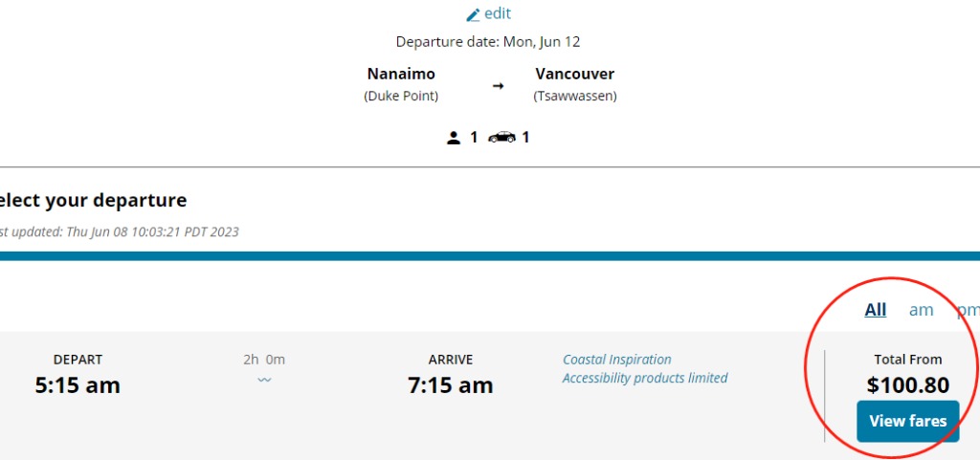Open the Accessibility products limited link
Screen dimensions: 980x460
645,378
